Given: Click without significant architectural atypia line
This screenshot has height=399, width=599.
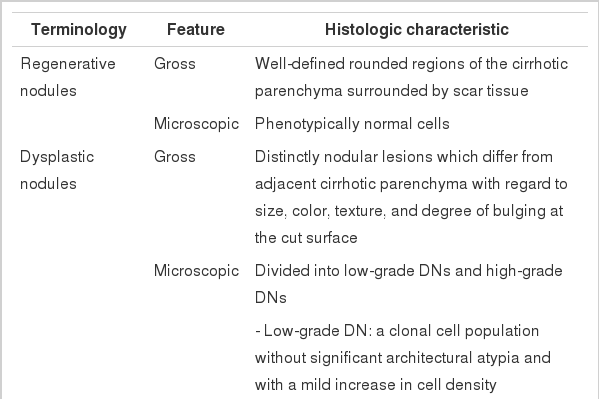Looking at the screenshot, I should (403, 358).
